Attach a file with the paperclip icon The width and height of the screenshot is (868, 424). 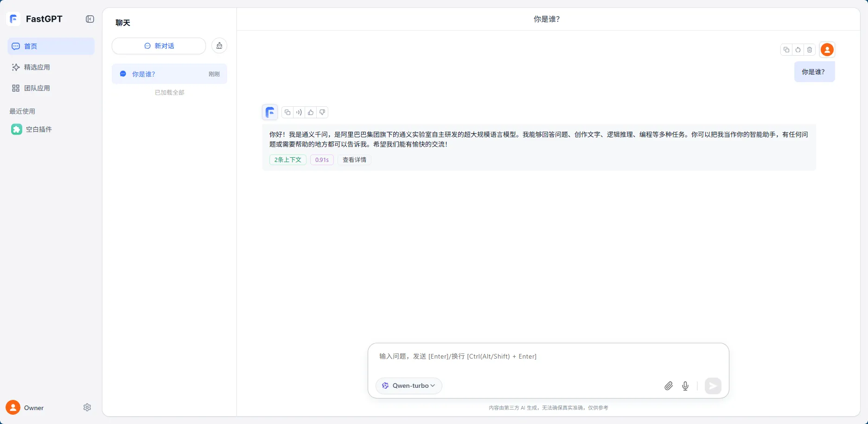click(x=668, y=385)
